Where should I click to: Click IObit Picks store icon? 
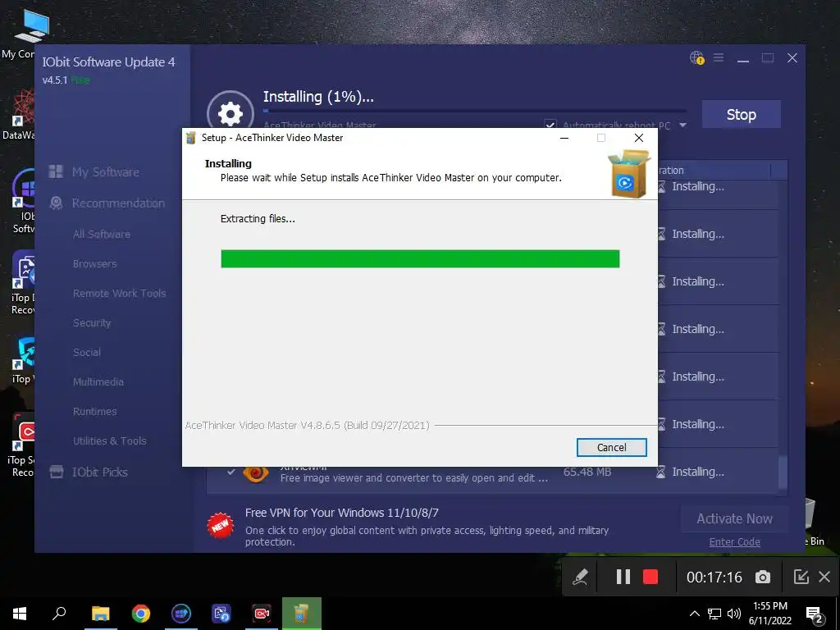pos(57,472)
